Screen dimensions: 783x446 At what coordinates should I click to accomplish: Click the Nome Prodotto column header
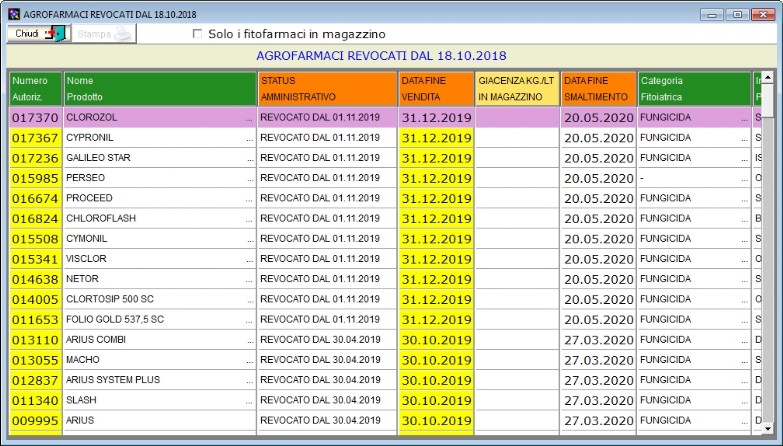click(160, 89)
